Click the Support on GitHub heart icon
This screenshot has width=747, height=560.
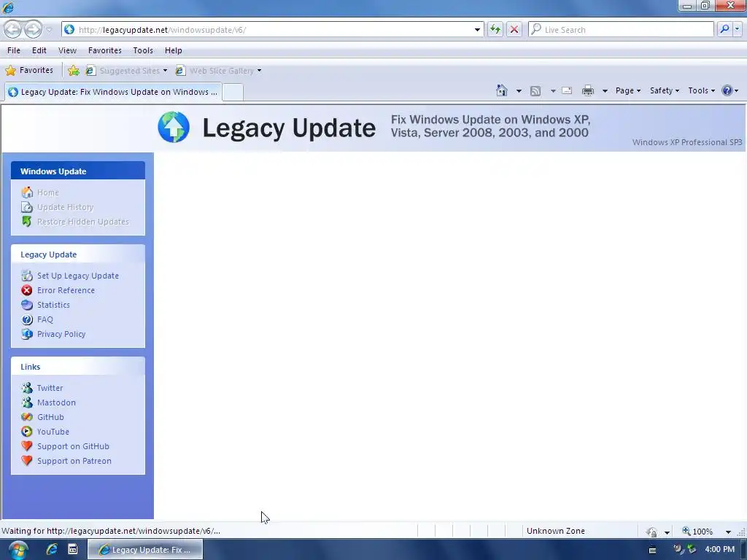click(27, 446)
